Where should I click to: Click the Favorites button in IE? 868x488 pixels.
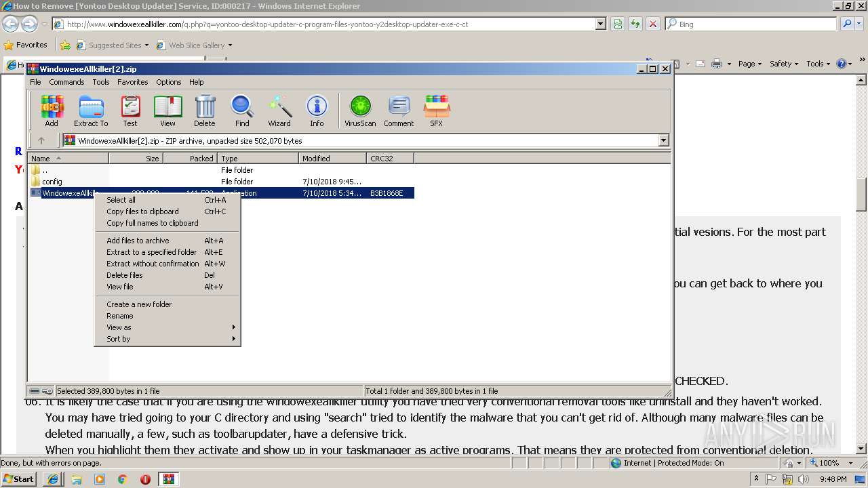point(26,45)
